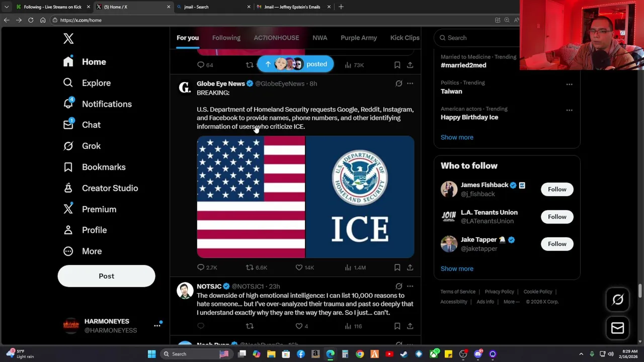Bookmark the top post with 73K views
The height and width of the screenshot is (362, 644).
pyautogui.click(x=397, y=65)
